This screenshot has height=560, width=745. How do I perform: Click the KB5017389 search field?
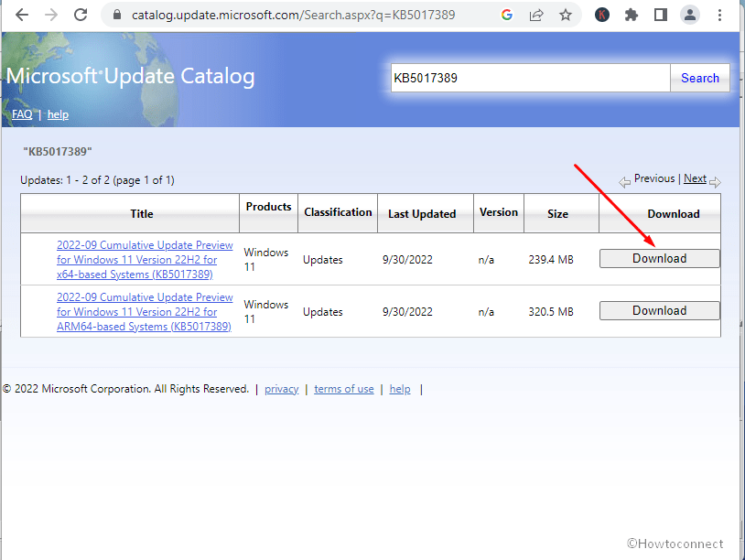click(x=530, y=78)
